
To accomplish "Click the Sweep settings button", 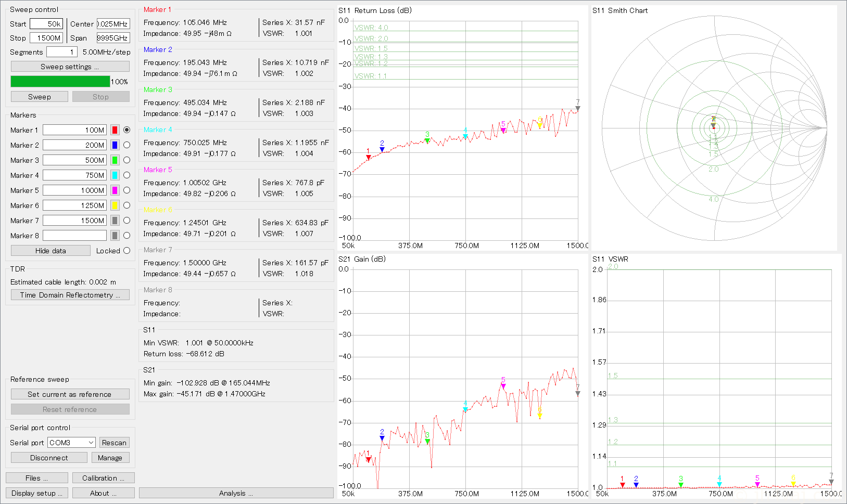I will click(70, 67).
